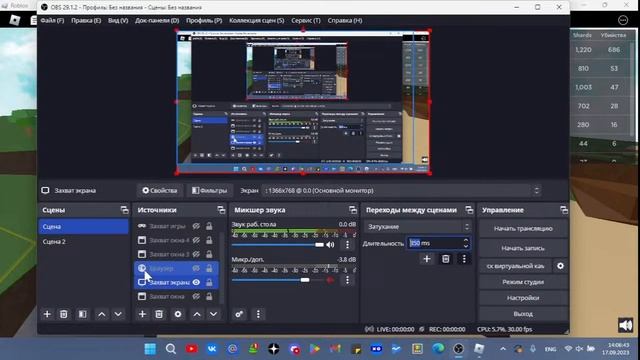640x360 pixels.
Task: Open Настройки in controls panel
Action: [x=523, y=298]
